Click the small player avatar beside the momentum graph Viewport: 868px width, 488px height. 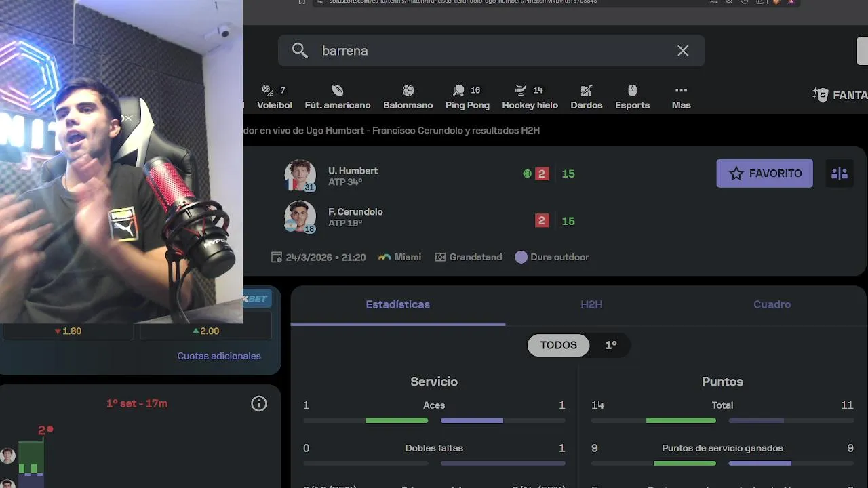tap(7, 455)
